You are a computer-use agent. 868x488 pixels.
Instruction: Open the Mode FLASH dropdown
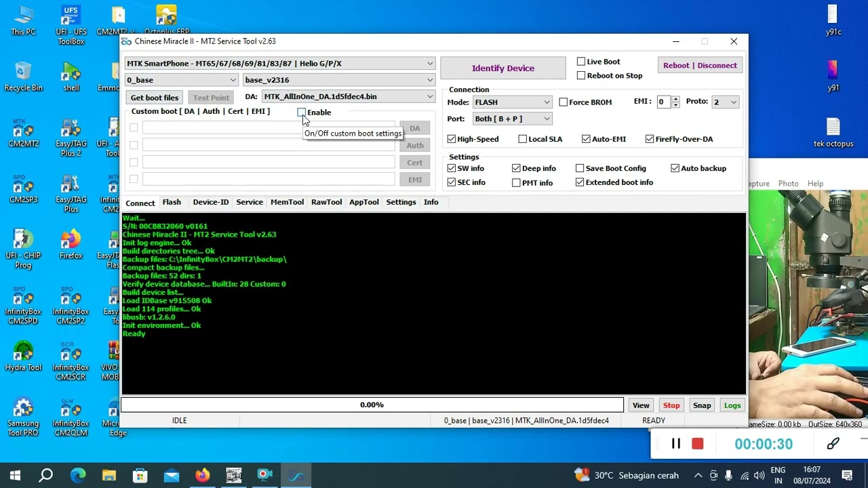pos(512,102)
